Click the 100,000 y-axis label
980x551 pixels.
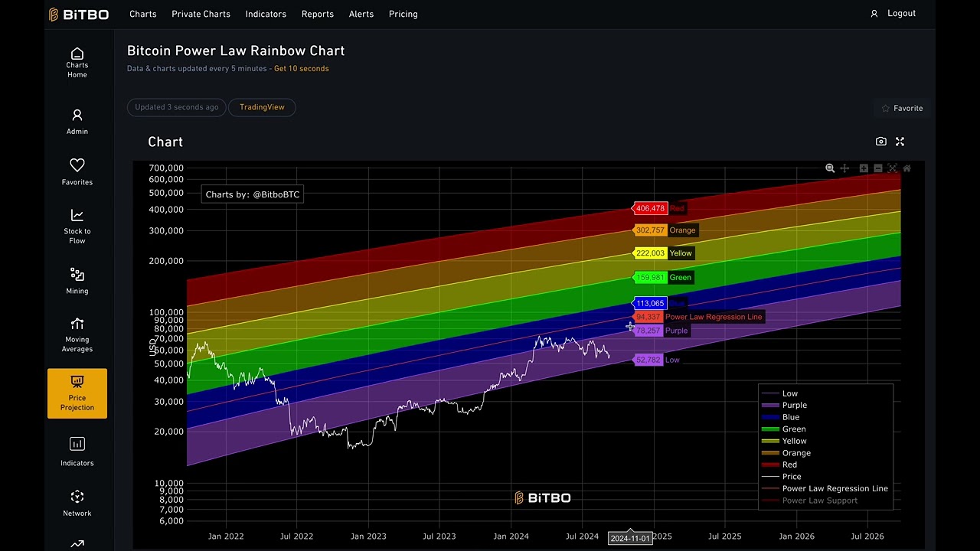(165, 312)
